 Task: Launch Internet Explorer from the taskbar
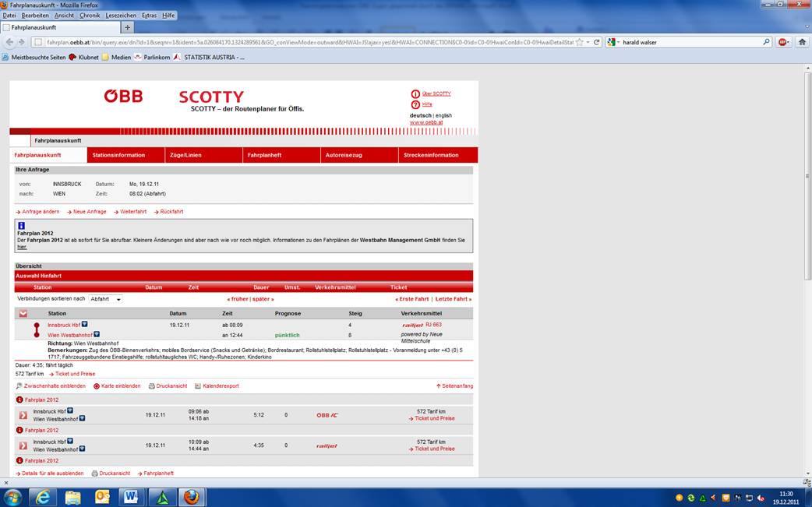coord(43,497)
